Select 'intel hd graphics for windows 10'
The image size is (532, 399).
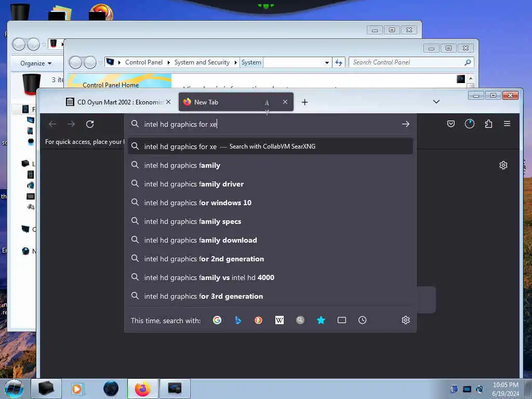(x=270, y=203)
